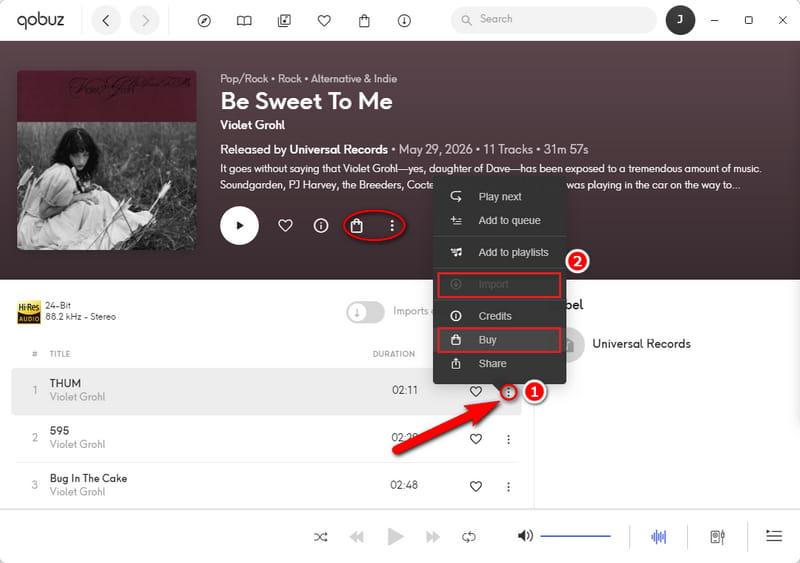Select Buy in context menu
This screenshot has height=563, width=800.
[x=499, y=340]
